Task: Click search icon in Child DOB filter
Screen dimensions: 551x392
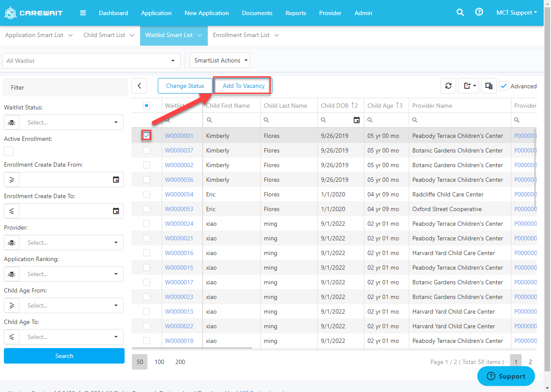Action: (324, 120)
